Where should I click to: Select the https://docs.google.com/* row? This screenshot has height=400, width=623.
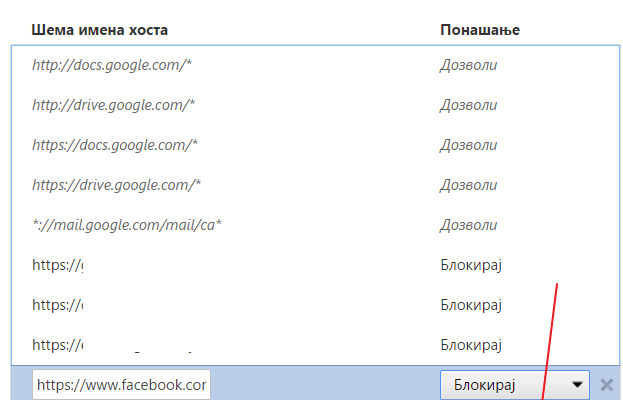click(315, 145)
